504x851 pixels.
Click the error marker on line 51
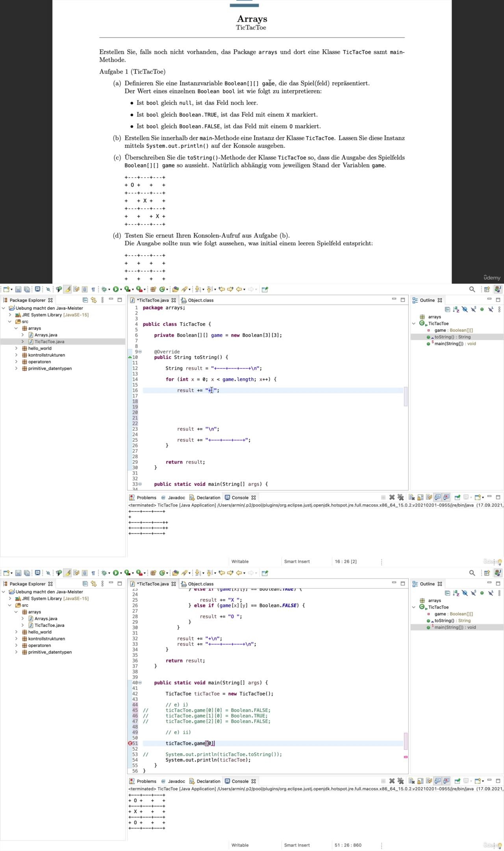coord(130,743)
